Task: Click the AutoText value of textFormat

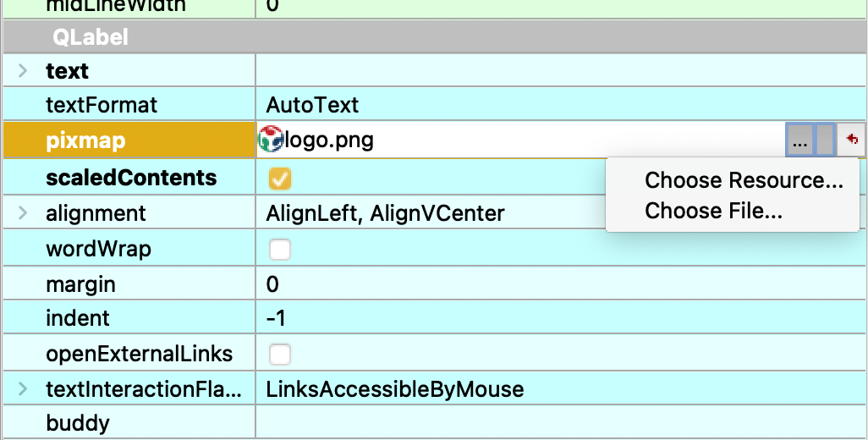Action: 312,105
